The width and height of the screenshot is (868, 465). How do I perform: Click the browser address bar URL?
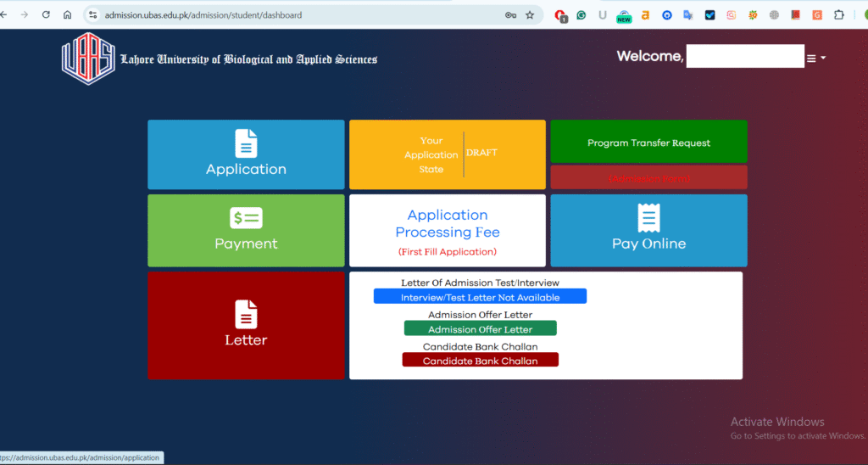[254, 15]
